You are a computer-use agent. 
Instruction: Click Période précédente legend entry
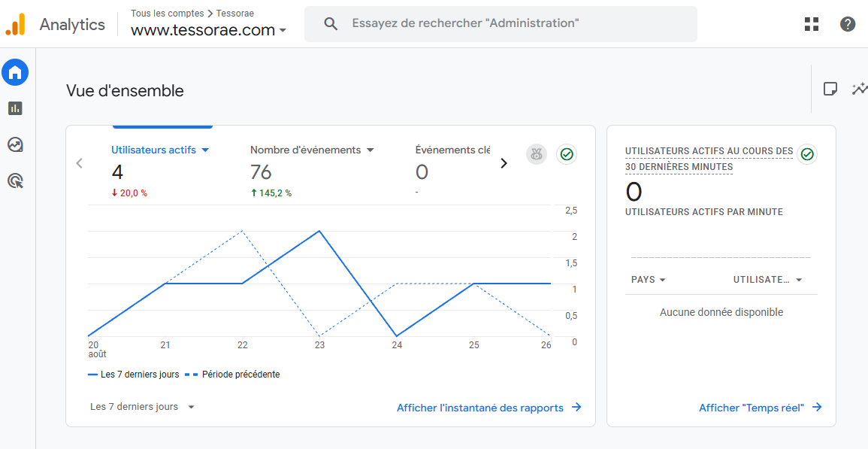click(x=233, y=375)
